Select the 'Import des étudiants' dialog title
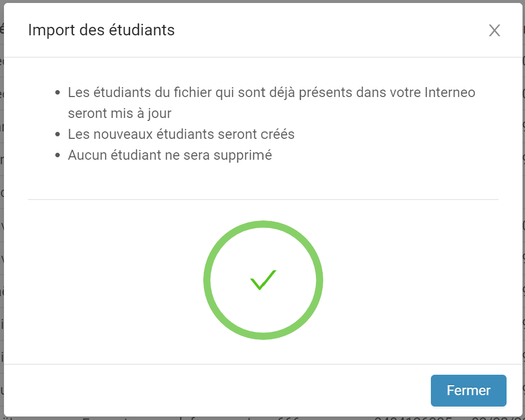The image size is (525, 420). (x=102, y=30)
